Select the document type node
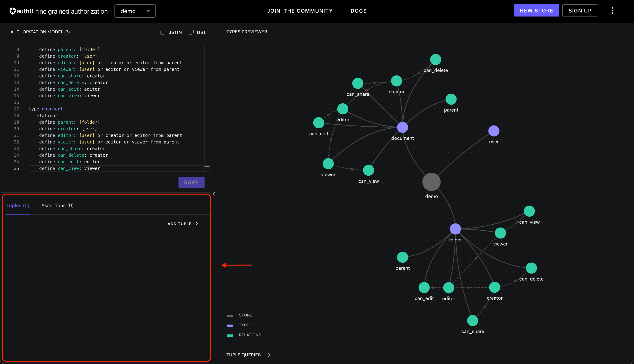Viewport: 634px width, 364px height. tap(403, 127)
